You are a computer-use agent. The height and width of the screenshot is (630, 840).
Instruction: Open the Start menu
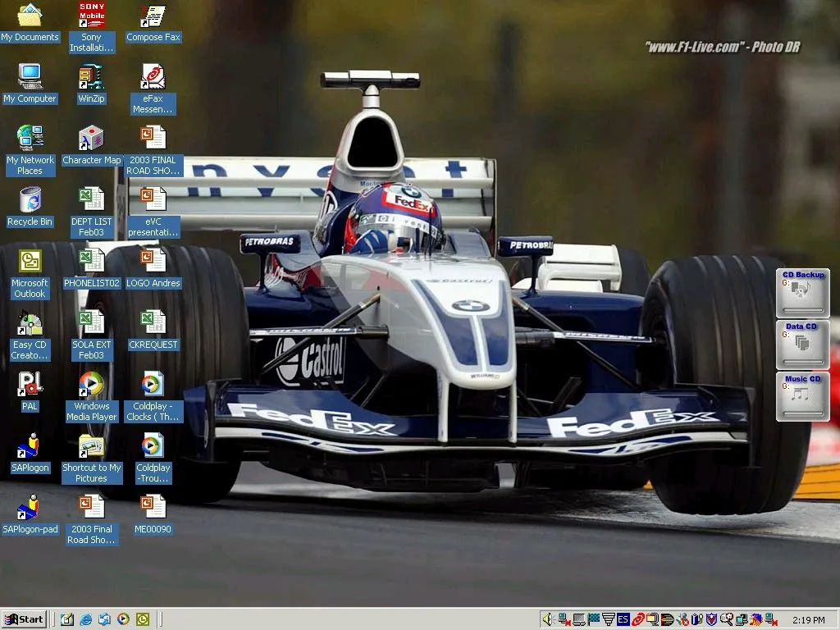click(x=23, y=619)
